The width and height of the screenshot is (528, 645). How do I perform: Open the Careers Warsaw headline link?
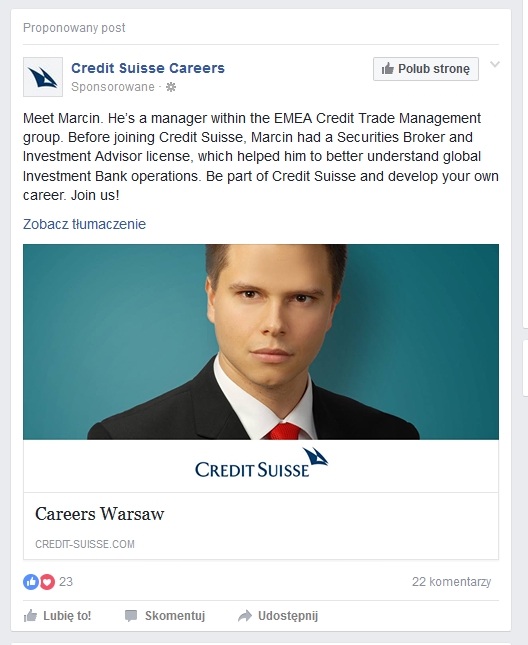[x=100, y=514]
